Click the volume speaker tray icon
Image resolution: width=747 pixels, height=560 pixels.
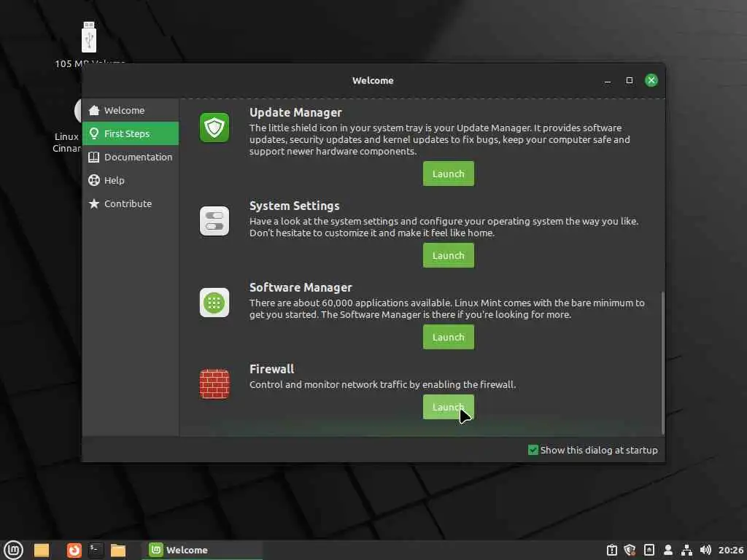(705, 550)
